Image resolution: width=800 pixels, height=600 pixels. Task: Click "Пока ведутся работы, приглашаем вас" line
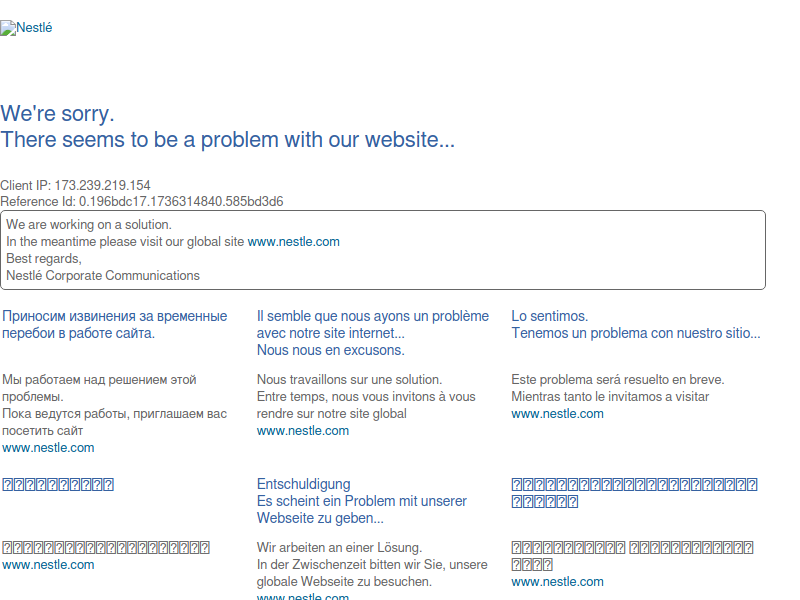(x=114, y=414)
